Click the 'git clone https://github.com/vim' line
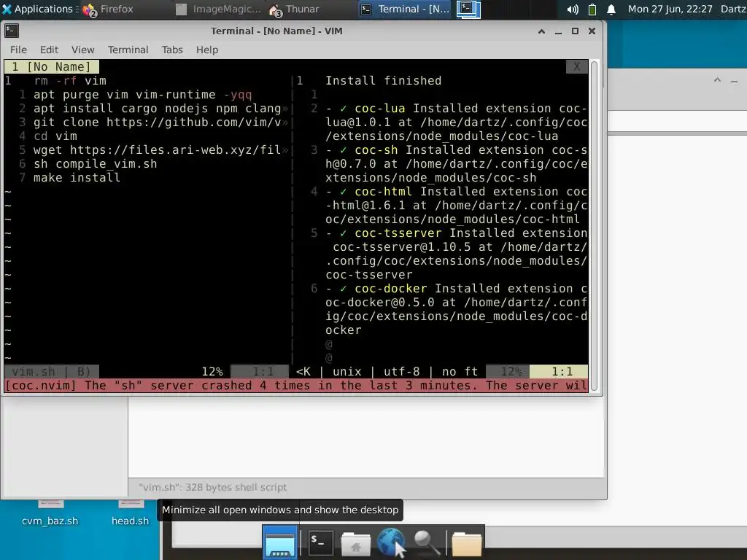 click(x=158, y=122)
